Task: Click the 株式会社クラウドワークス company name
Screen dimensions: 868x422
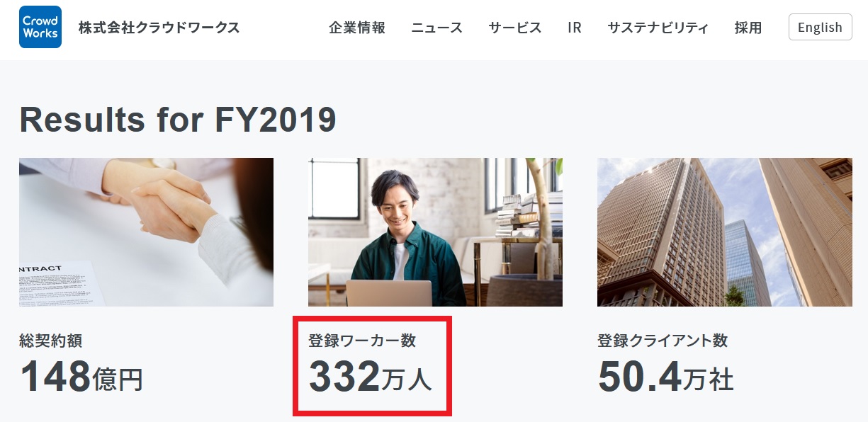Action: tap(159, 28)
